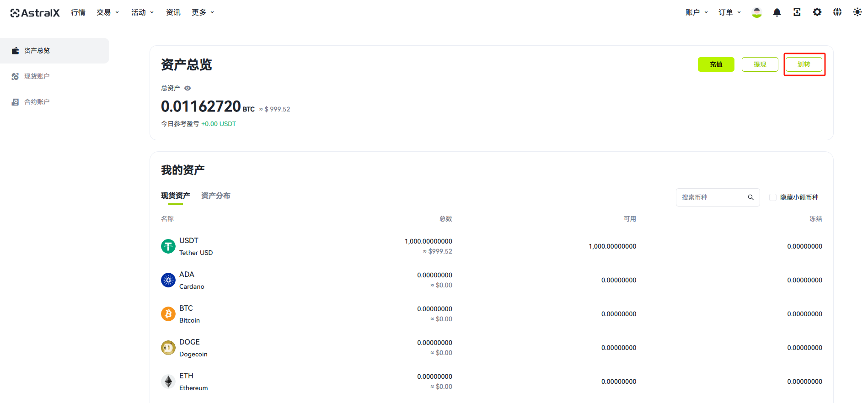Click the 我的资产 heading

pos(183,170)
